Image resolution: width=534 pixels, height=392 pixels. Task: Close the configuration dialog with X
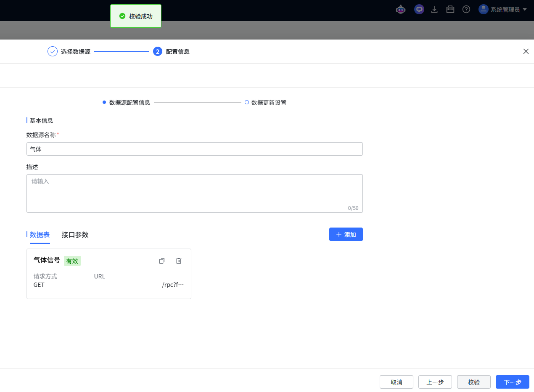(526, 51)
